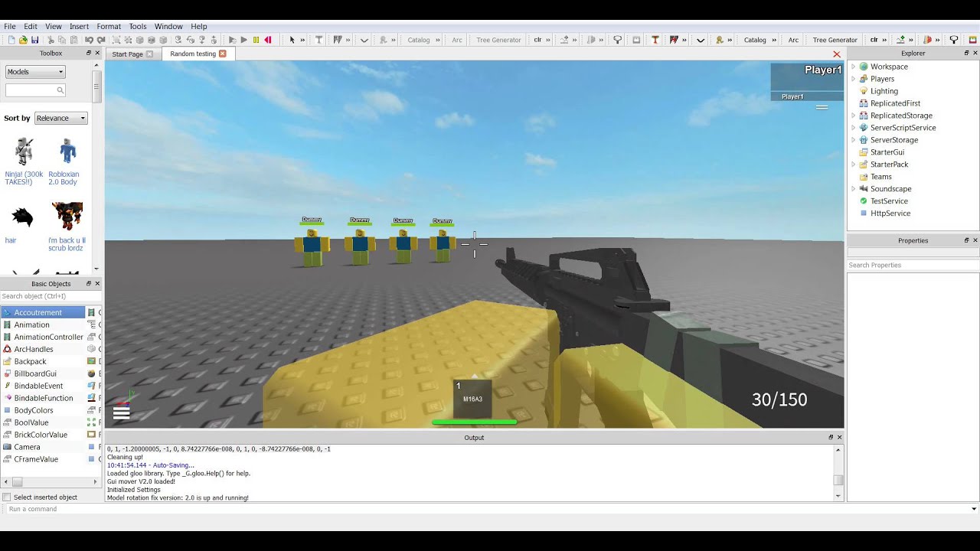Float the Explorer panel with undock icon
Screen dimensions: 980x551
[966, 53]
